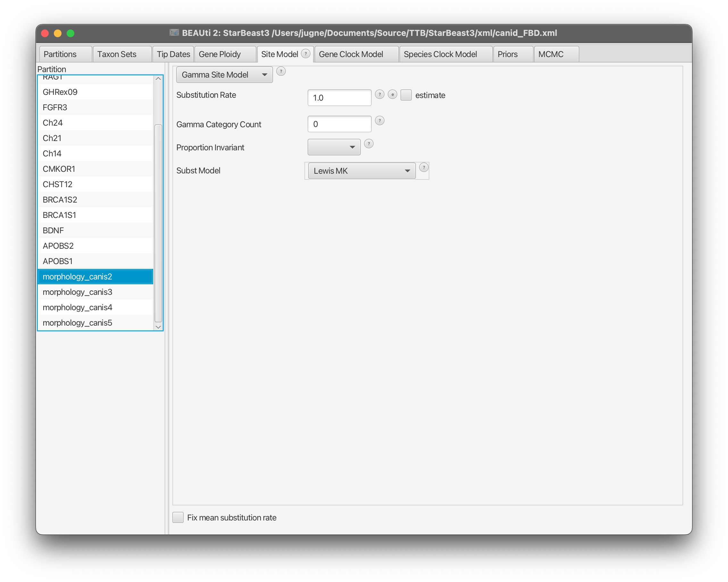Click help icon next to Site Model tab

tap(306, 54)
